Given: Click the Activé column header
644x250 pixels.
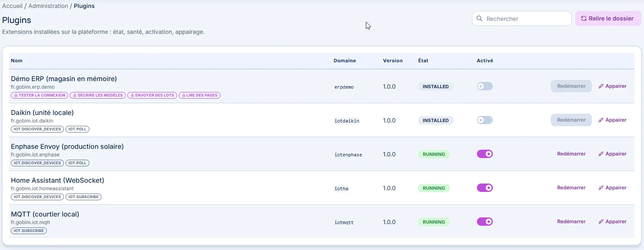Looking at the screenshot, I should pyautogui.click(x=485, y=61).
